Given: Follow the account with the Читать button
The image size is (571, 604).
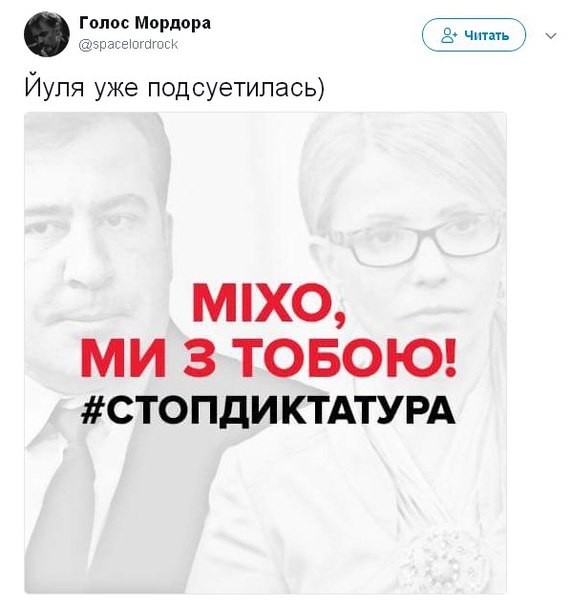Looking at the screenshot, I should click(x=474, y=35).
